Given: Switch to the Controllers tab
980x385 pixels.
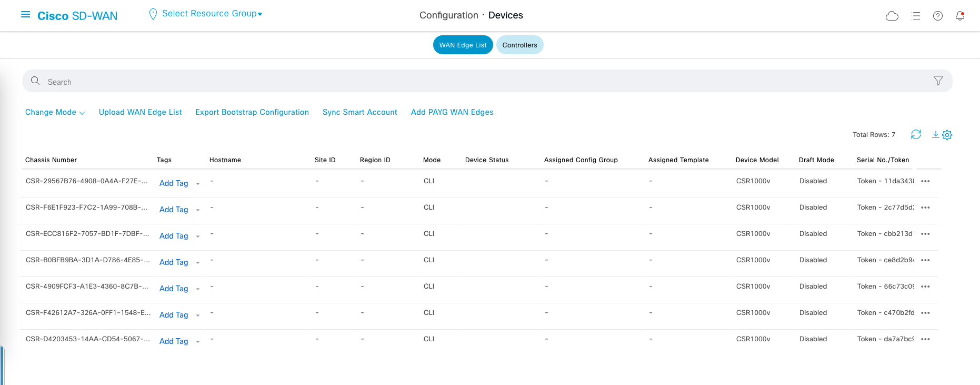Looking at the screenshot, I should click(519, 45).
